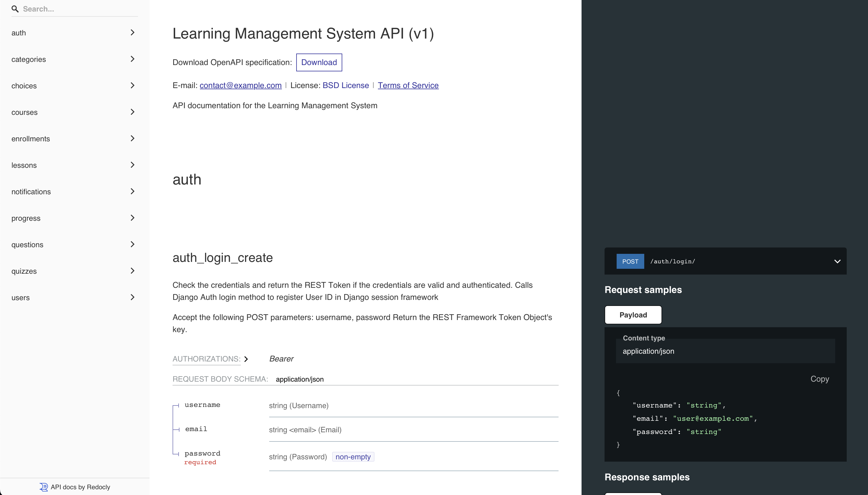Click the Request samples heading
This screenshot has height=495, width=868.
click(x=643, y=290)
